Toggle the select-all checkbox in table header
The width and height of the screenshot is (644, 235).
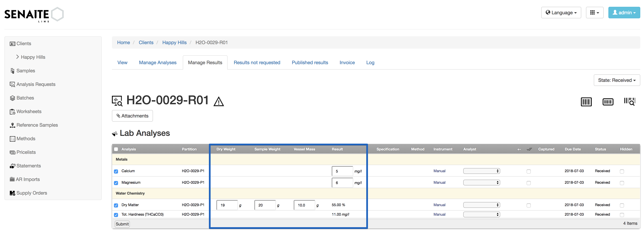pyautogui.click(x=116, y=149)
